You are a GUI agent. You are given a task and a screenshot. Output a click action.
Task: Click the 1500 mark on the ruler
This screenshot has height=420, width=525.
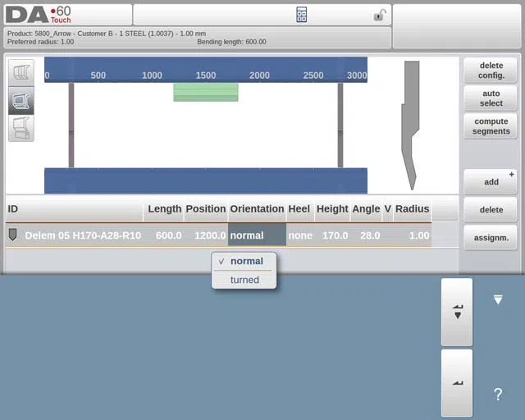point(206,75)
